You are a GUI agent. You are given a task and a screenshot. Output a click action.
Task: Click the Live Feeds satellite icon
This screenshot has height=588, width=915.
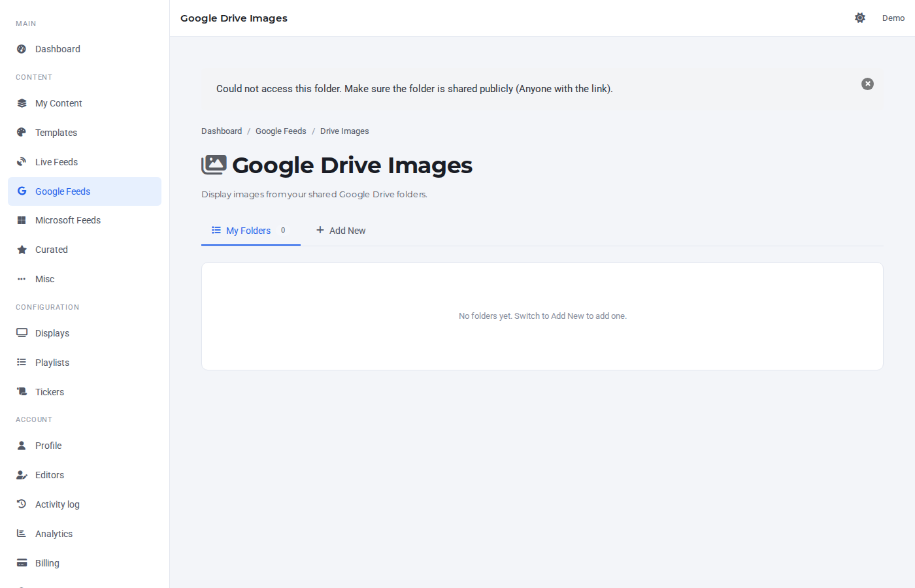pyautogui.click(x=22, y=162)
